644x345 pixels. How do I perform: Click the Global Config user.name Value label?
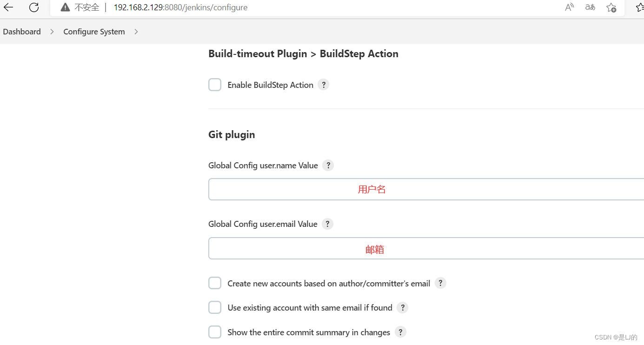pos(263,166)
